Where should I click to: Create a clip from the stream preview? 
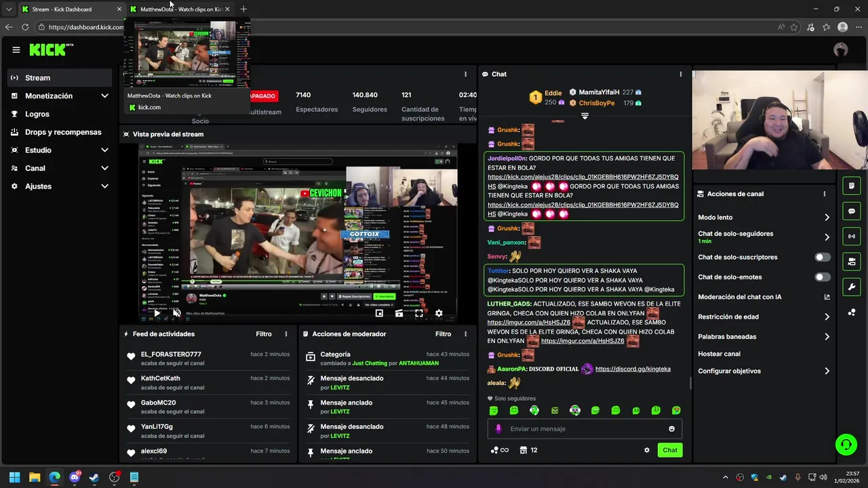(399, 313)
